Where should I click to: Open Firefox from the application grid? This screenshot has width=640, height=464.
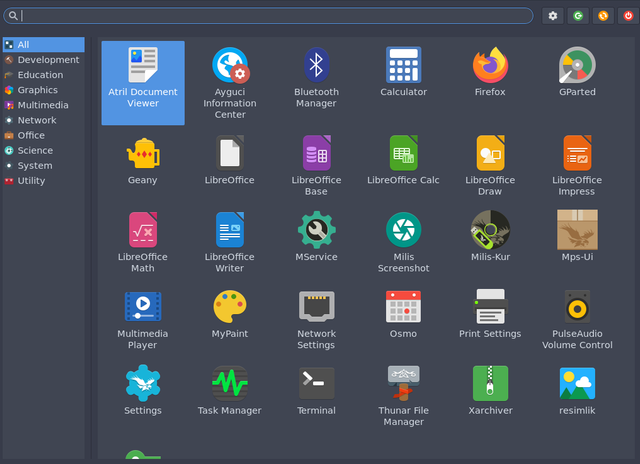[x=490, y=67]
